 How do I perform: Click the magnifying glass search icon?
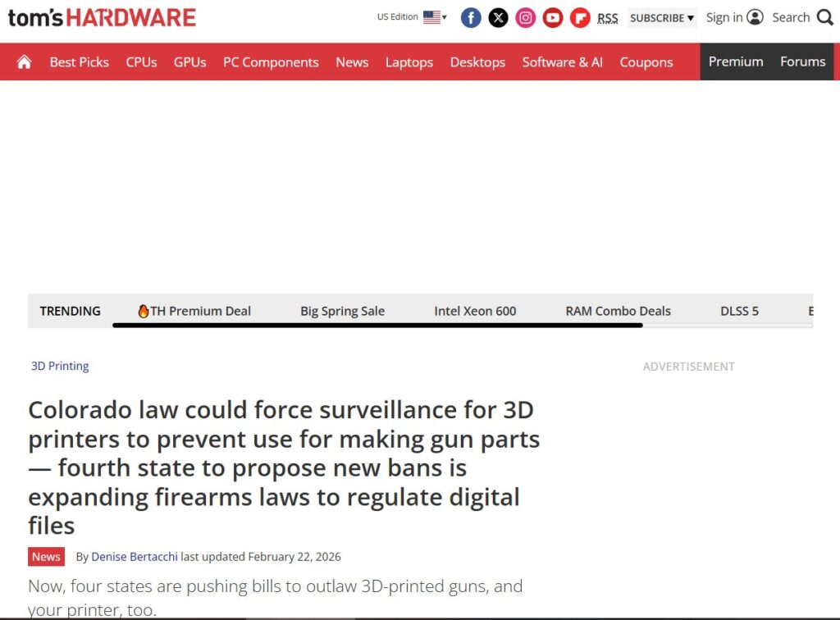pyautogui.click(x=824, y=17)
